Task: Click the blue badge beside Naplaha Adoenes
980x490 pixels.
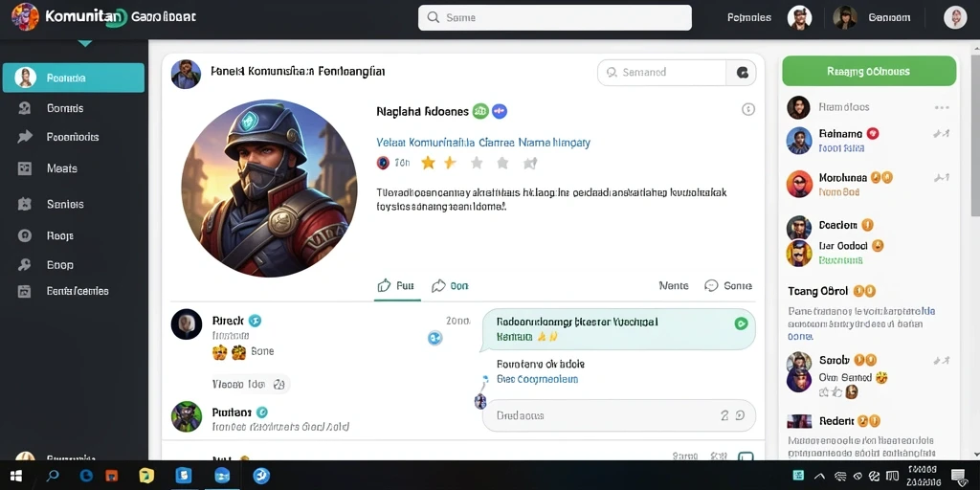Action: coord(499,111)
